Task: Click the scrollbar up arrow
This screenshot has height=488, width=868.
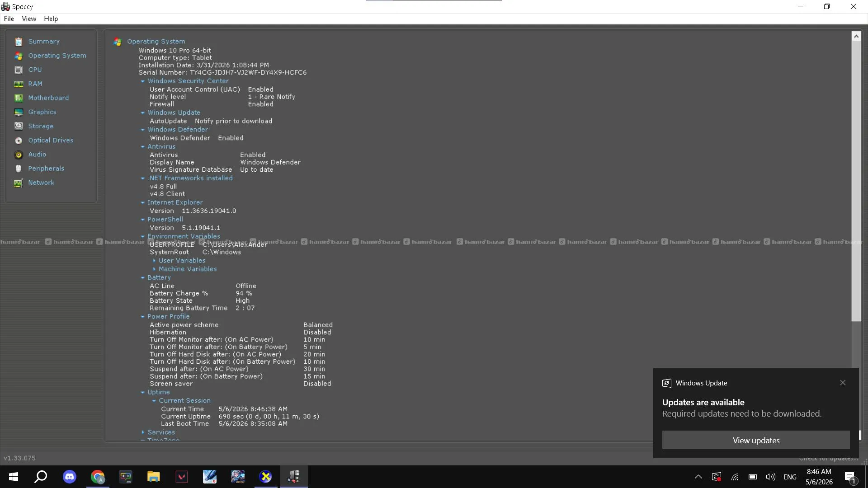Action: 856,36
